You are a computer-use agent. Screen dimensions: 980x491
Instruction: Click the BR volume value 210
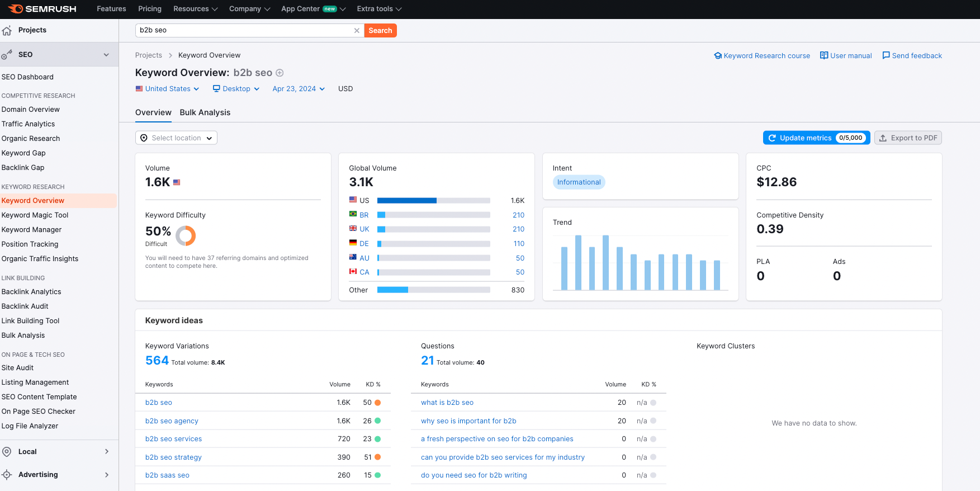[518, 215]
